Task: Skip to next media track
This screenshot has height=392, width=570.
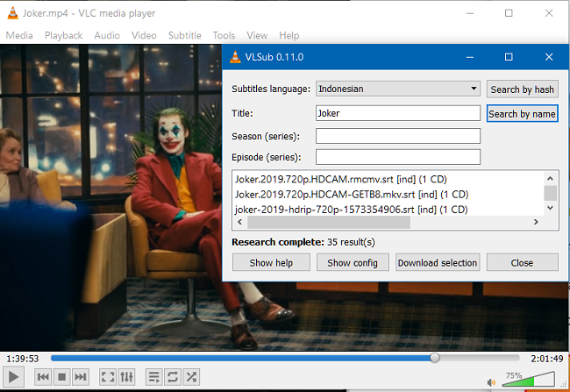Action: pyautogui.click(x=81, y=377)
